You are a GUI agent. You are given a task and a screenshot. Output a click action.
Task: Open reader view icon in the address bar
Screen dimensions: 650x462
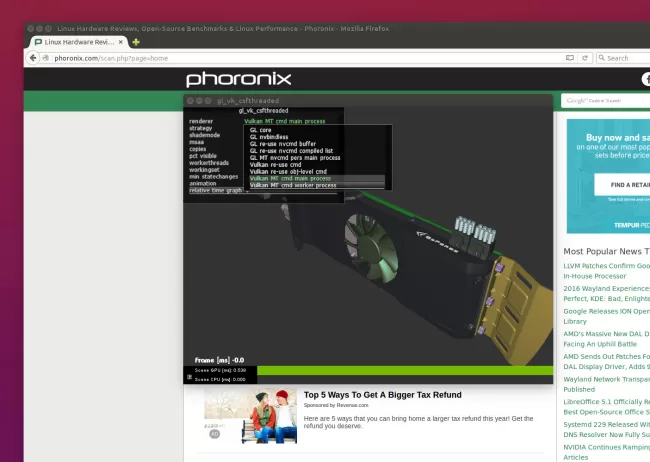[x=570, y=58]
